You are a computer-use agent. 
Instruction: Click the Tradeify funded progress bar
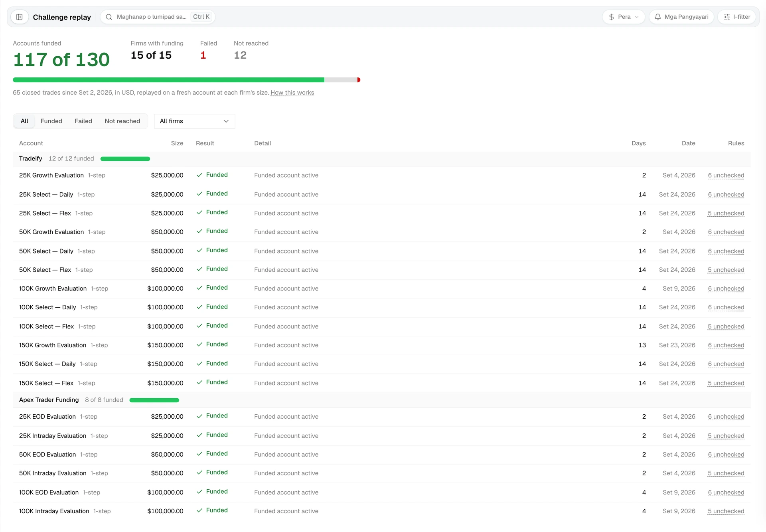tap(125, 159)
